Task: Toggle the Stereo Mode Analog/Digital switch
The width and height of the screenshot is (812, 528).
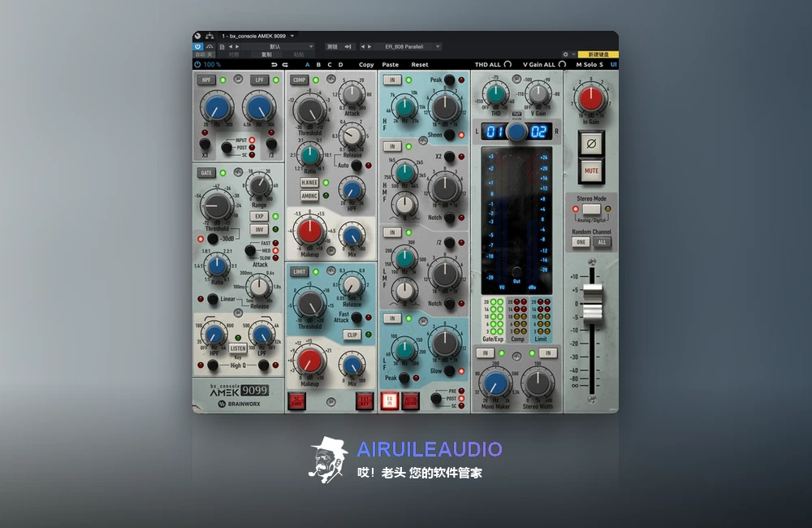Action: point(591,209)
